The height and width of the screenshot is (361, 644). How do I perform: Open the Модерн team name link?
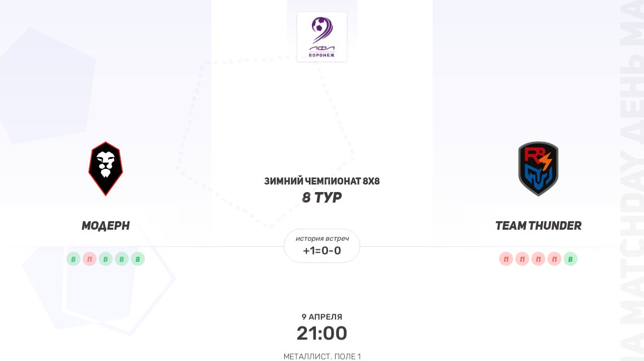click(x=106, y=226)
